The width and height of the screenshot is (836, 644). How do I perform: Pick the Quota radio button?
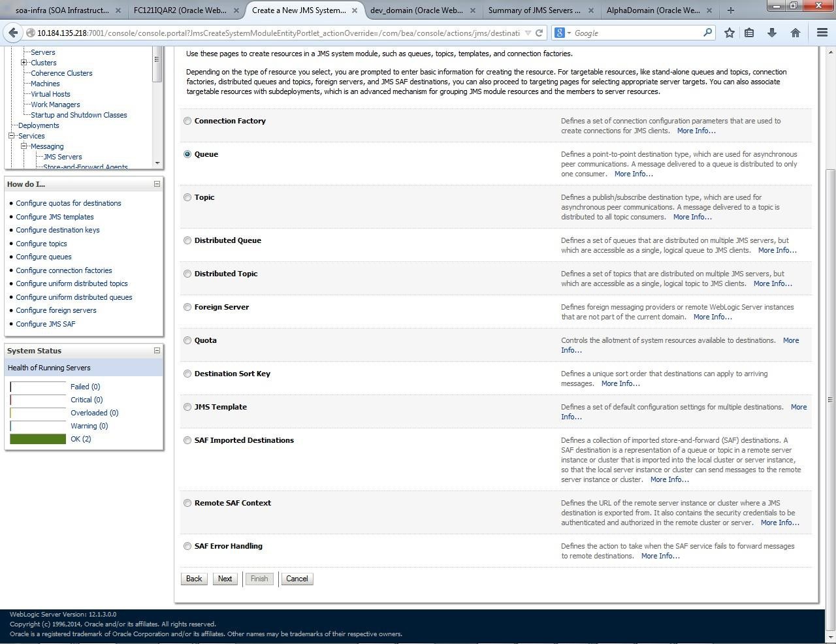pos(187,340)
